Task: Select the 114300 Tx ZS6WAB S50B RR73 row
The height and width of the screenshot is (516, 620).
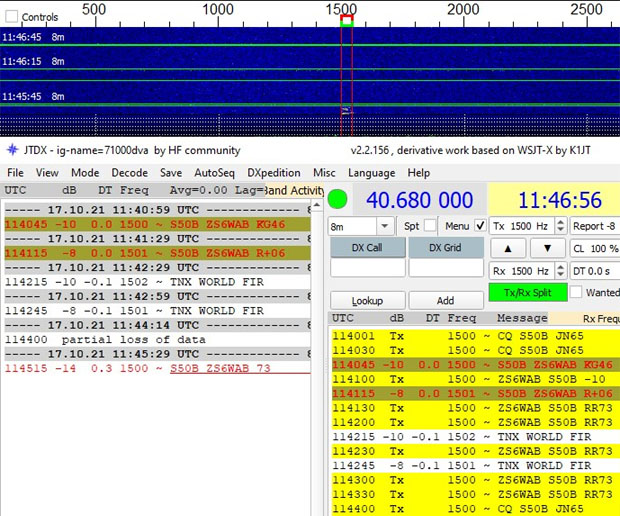Action: point(475,480)
